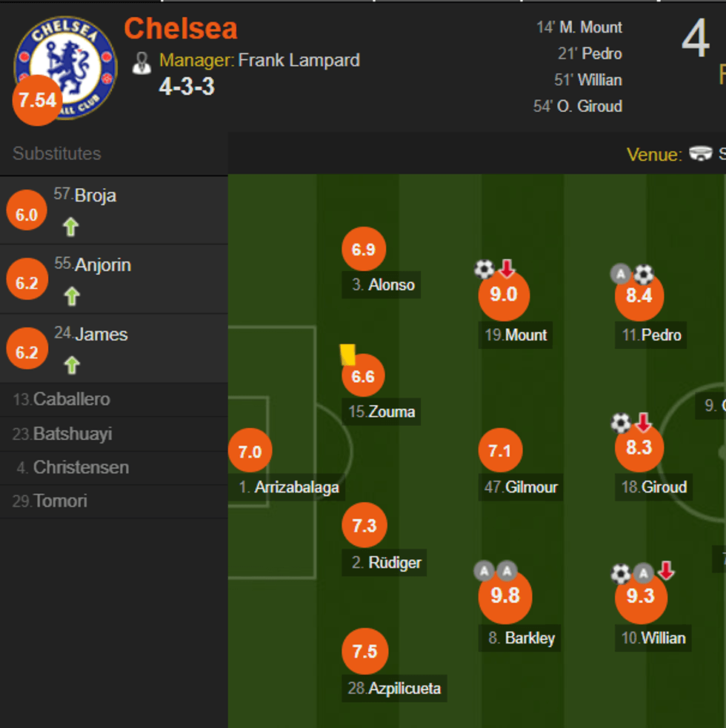Viewport: 726px width, 728px height.
Task: Click the Chelsea team name heading
Action: (x=181, y=28)
